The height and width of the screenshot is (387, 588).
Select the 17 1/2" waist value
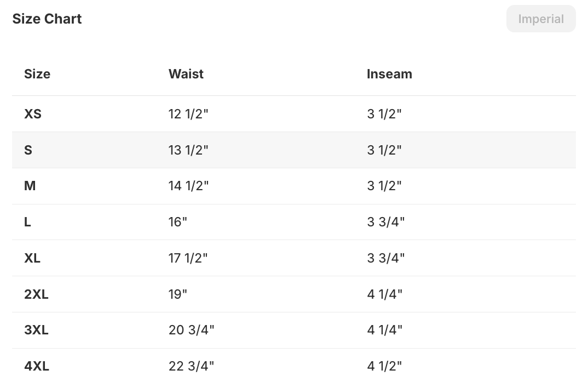tap(188, 258)
